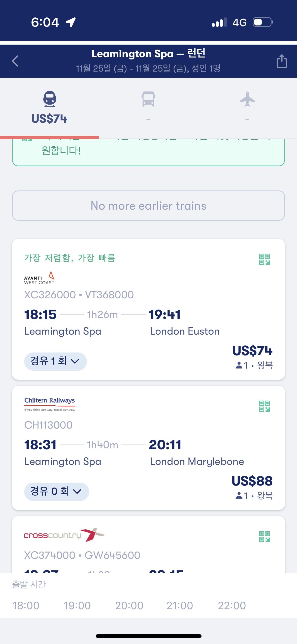297x644 pixels.
Task: Tap QR ticket icon on CrossCountry card
Action: (x=265, y=536)
